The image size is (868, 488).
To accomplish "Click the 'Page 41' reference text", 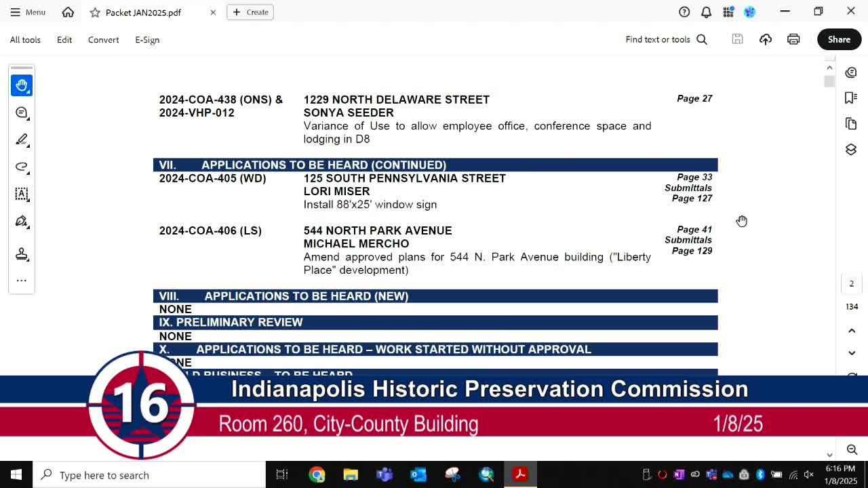I will tap(694, 230).
